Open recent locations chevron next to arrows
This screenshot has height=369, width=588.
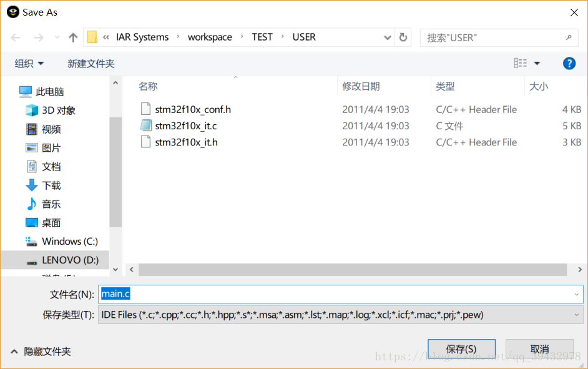[57, 37]
